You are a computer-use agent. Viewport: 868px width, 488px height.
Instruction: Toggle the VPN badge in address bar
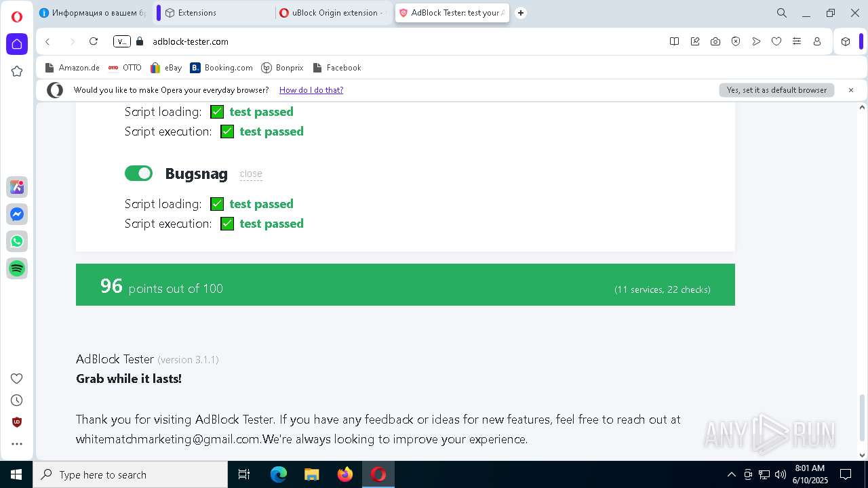click(x=121, y=41)
